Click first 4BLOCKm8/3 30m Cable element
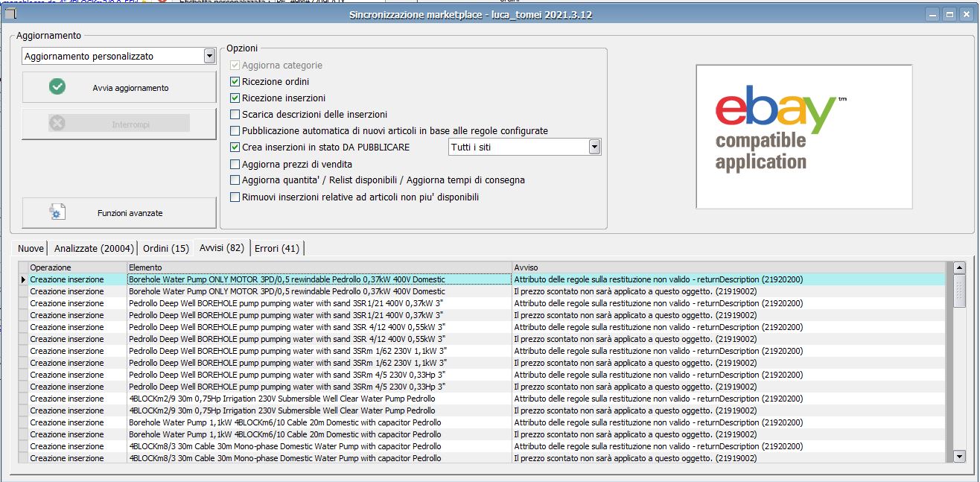Viewport: 980px width, 482px height. click(319, 446)
